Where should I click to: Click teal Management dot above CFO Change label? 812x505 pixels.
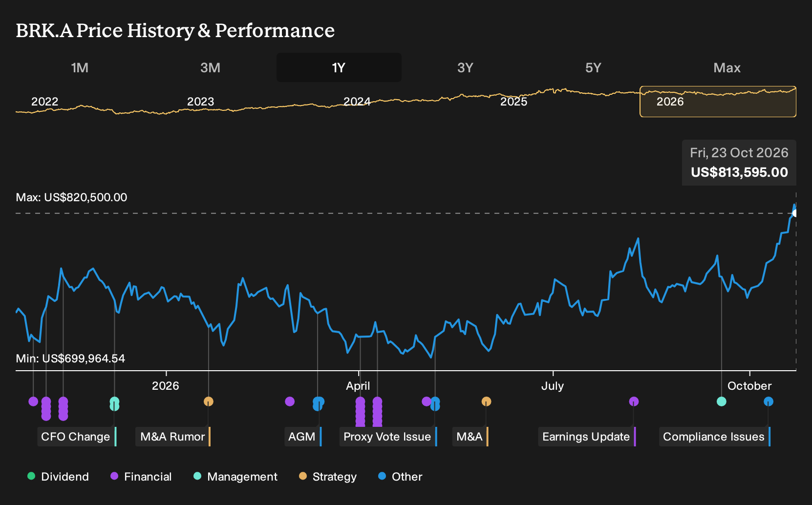[x=114, y=402]
